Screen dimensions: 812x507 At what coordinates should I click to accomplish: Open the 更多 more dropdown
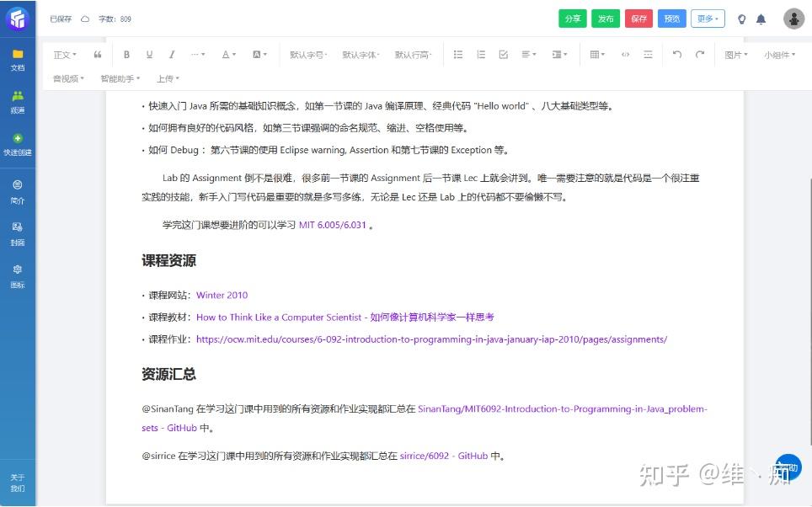point(708,19)
